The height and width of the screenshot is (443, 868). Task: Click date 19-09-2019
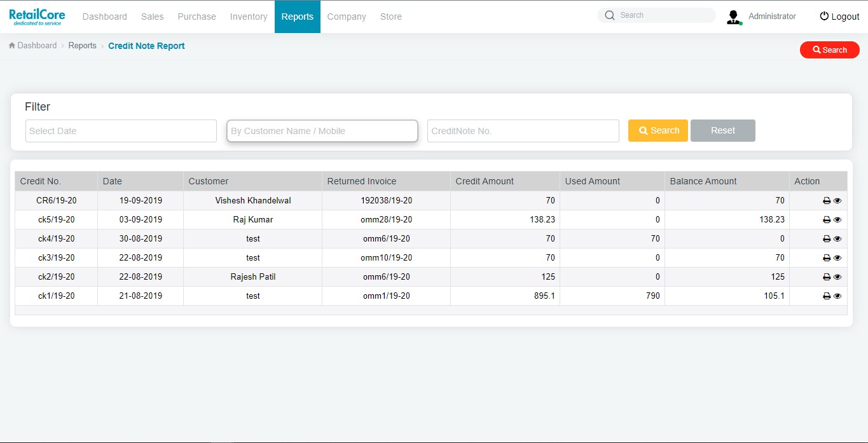tap(141, 201)
